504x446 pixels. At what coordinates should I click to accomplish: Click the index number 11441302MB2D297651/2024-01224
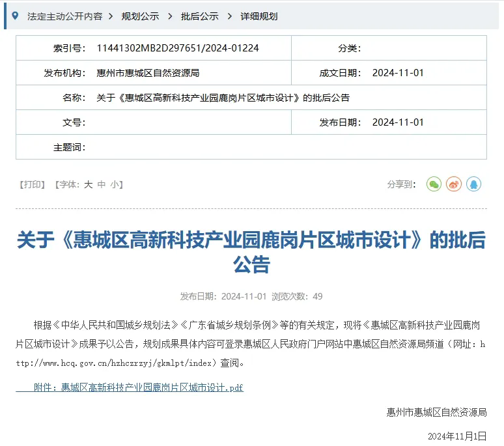177,48
